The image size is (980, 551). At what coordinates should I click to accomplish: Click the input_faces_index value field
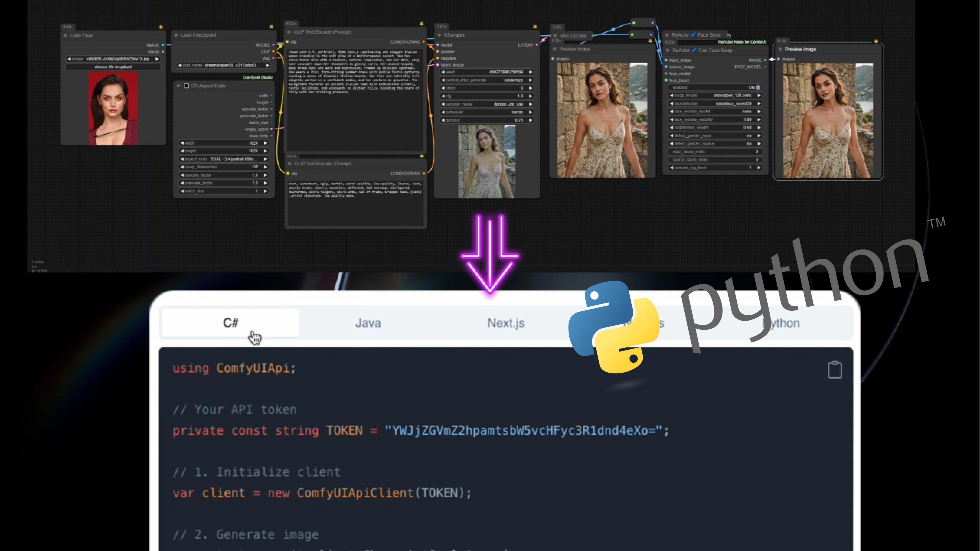715,151
